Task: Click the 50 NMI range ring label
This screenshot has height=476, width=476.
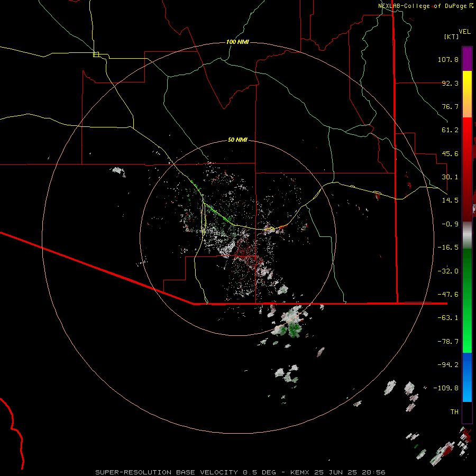Action: 237,140
